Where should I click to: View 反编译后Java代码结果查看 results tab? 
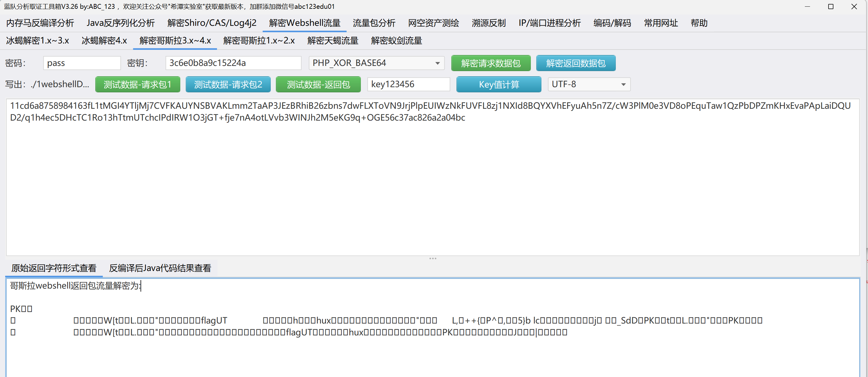point(160,268)
